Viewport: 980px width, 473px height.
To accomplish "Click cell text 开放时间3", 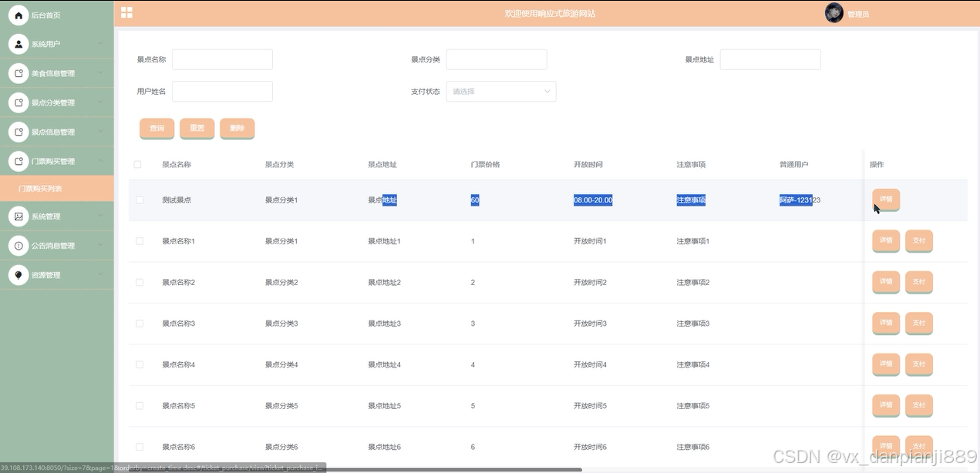I will 590,324.
